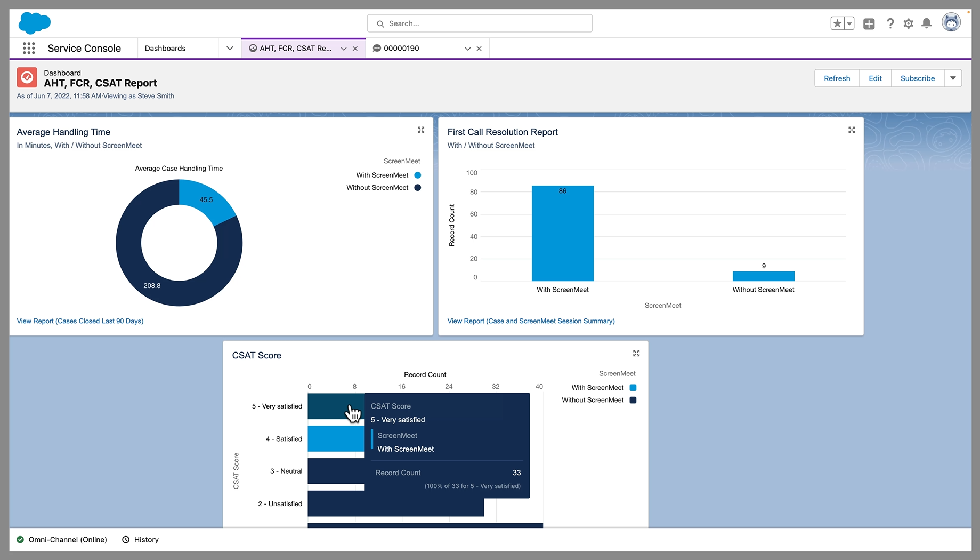
Task: Open the Favorites list dropdown arrow
Action: point(849,23)
